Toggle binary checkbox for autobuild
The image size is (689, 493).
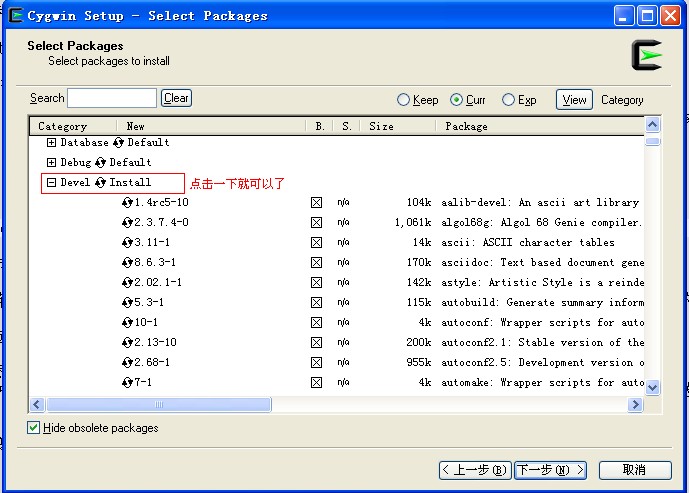tap(316, 302)
